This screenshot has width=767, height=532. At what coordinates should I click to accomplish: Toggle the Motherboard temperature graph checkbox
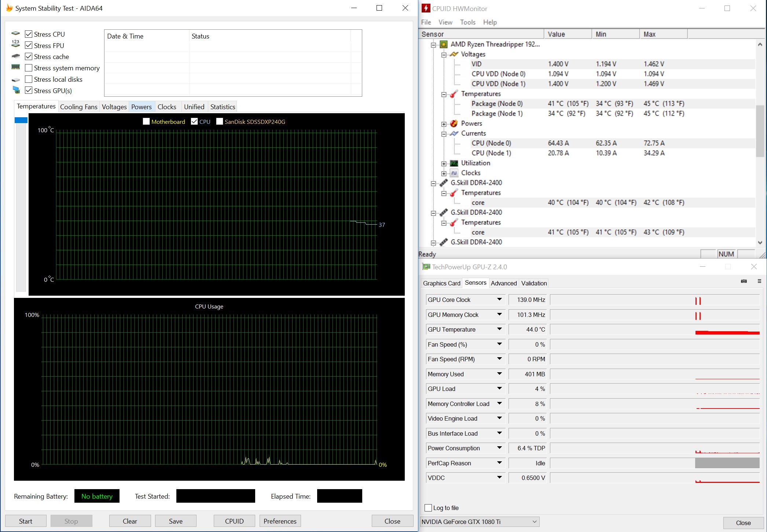(146, 122)
